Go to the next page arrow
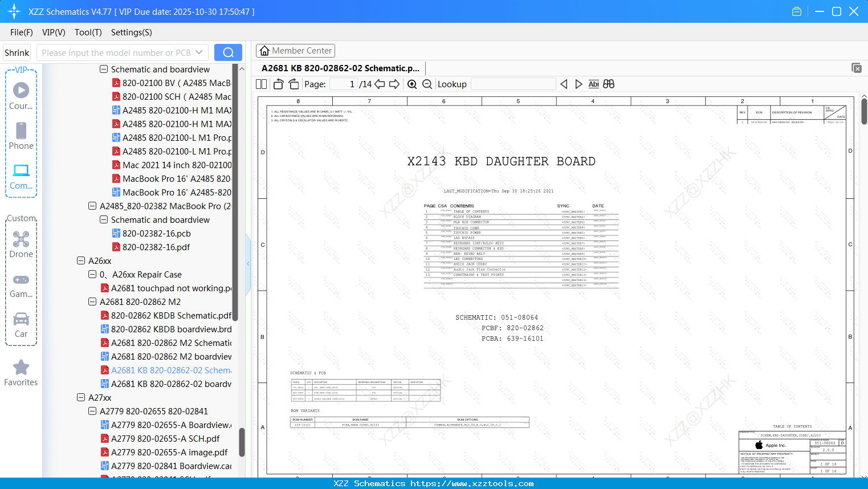The width and height of the screenshot is (868, 489). pos(394,84)
